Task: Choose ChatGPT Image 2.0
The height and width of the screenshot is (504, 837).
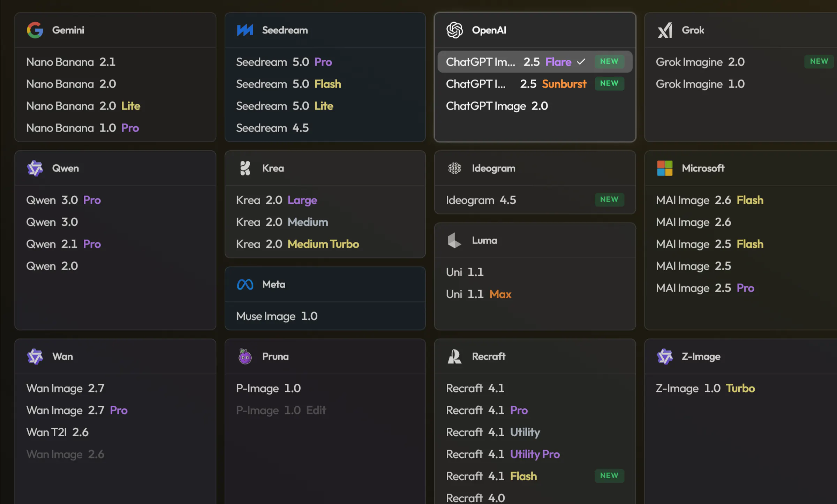Action: tap(535, 106)
